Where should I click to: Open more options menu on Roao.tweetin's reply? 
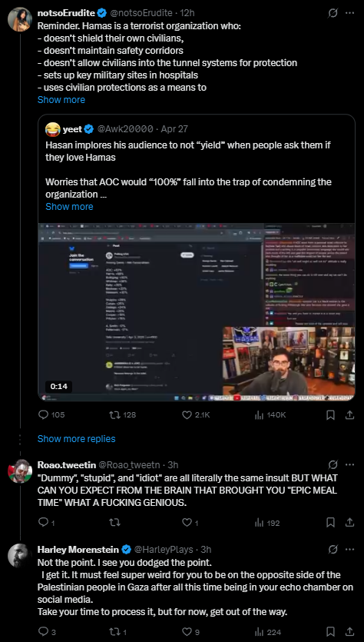point(349,464)
